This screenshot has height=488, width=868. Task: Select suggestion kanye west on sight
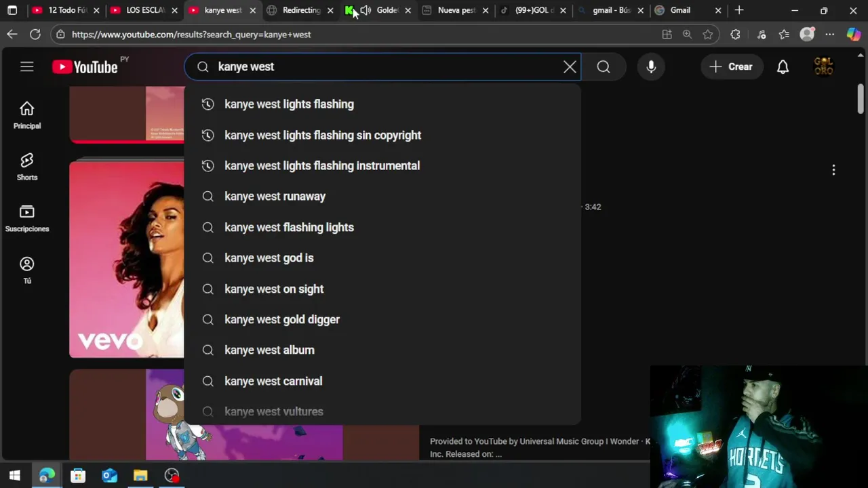382,289
